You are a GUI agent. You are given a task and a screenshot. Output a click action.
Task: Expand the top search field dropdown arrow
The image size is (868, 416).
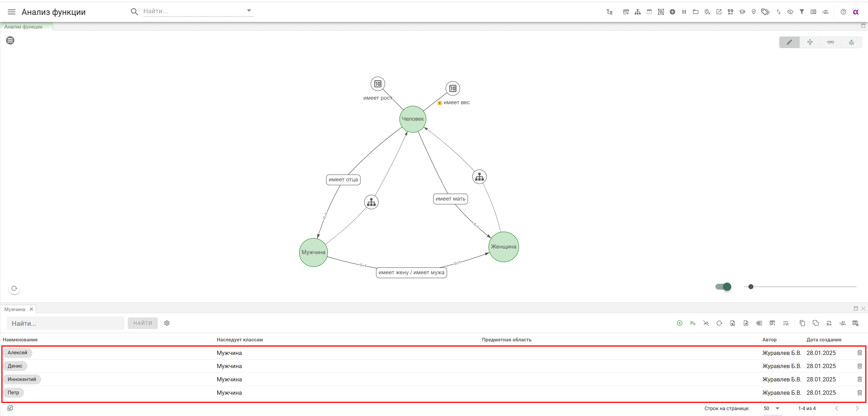(249, 10)
